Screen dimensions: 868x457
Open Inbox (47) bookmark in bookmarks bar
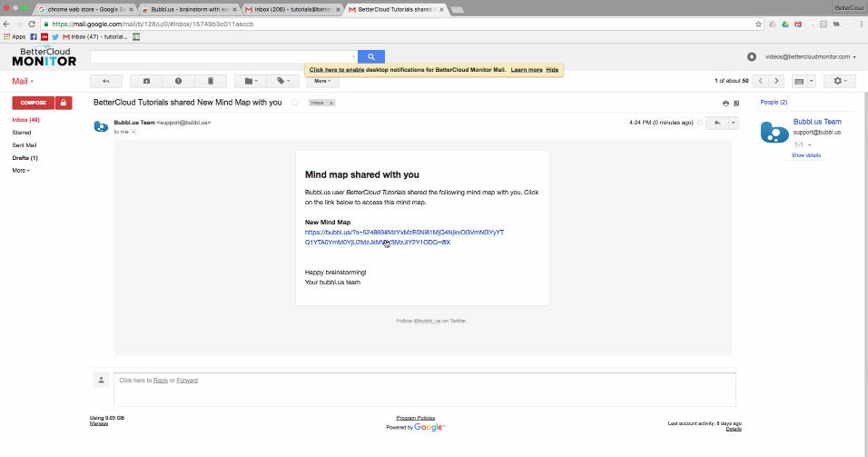(x=95, y=37)
